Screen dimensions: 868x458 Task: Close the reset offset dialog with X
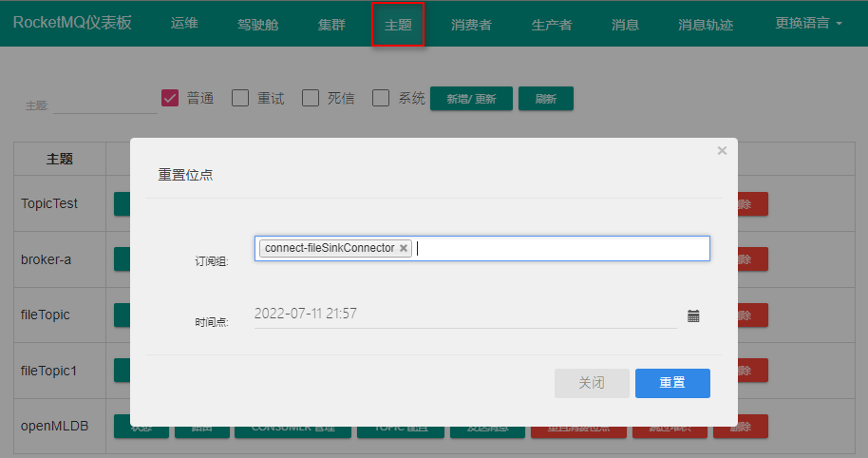click(x=722, y=150)
